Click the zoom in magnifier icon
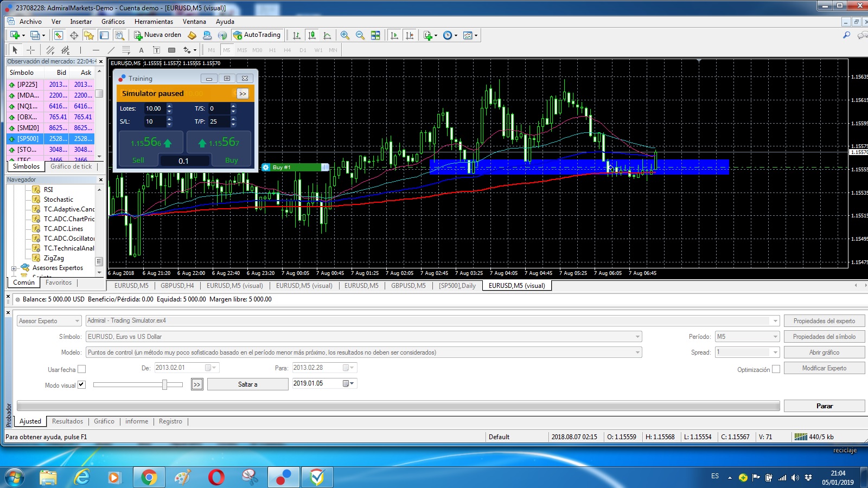 click(345, 35)
